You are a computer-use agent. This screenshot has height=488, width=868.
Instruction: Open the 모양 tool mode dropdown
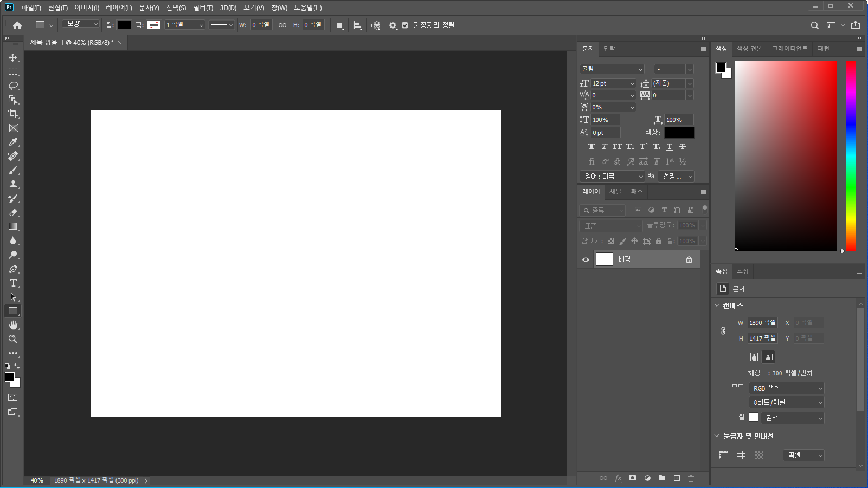[x=81, y=24]
